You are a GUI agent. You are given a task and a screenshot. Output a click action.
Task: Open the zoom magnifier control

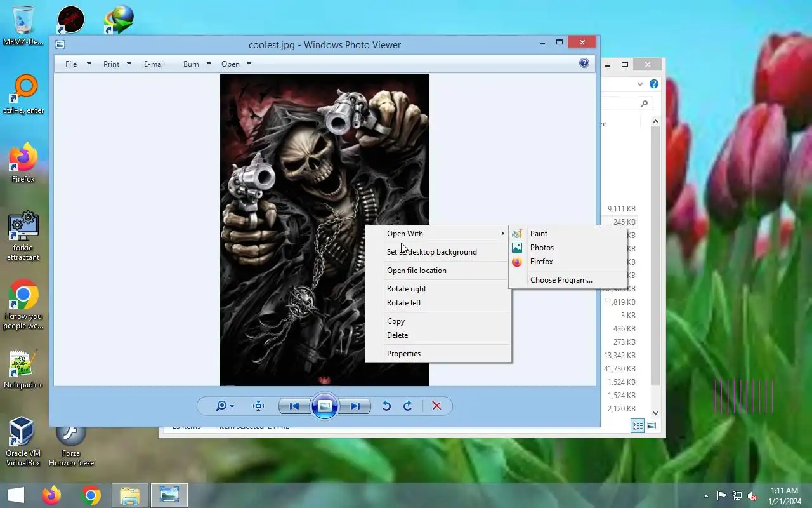[225, 406]
